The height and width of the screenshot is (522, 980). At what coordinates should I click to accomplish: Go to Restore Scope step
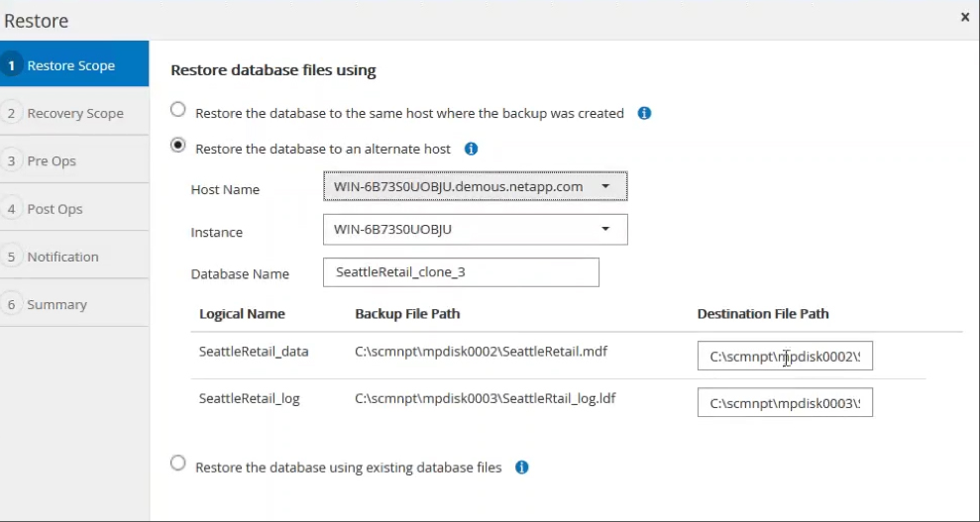click(71, 65)
